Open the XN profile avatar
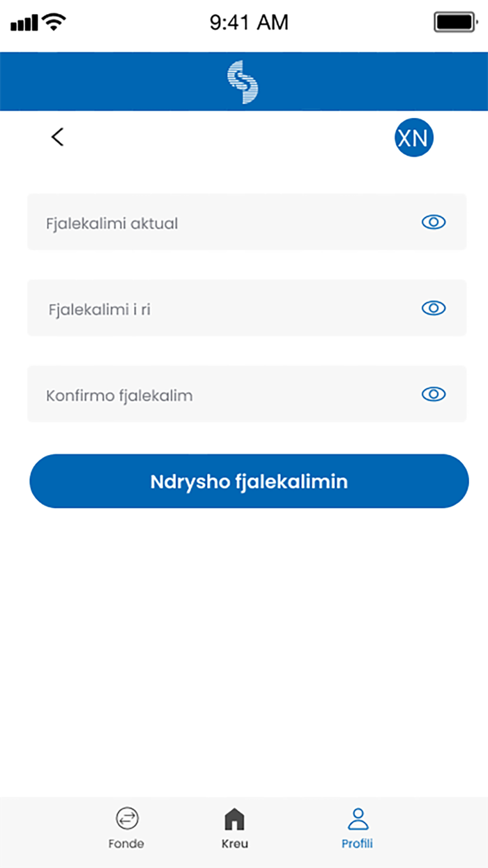 click(414, 137)
